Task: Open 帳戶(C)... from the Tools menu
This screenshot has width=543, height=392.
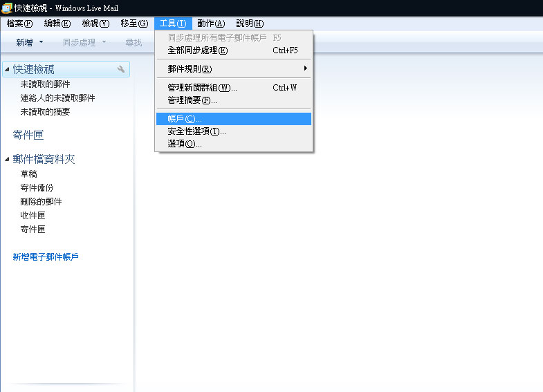Action: [x=234, y=119]
